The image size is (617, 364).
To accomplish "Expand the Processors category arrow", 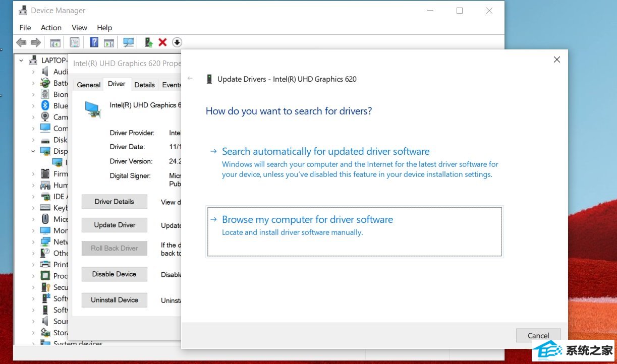I will [x=33, y=276].
